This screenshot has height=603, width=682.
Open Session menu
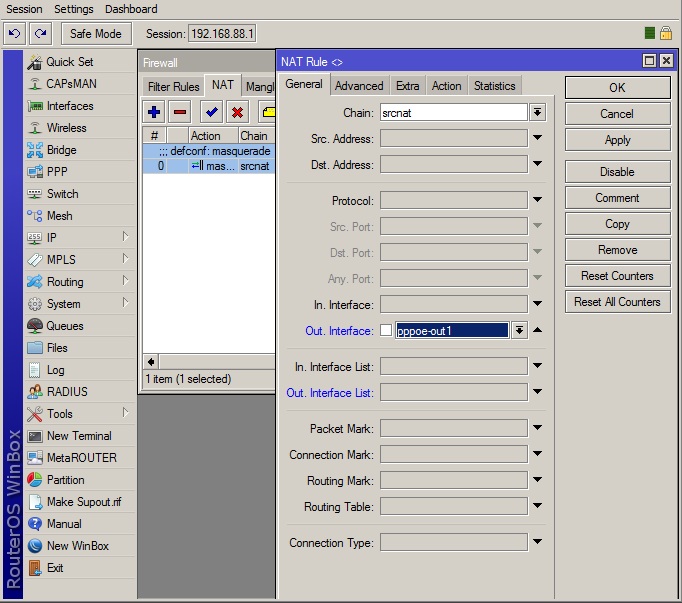(24, 9)
